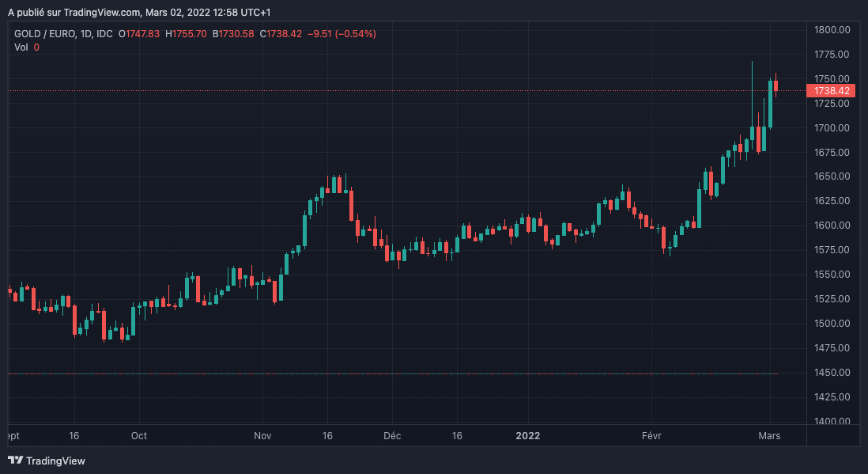Select the Nov label on the time axis
The image size is (868, 474).
(263, 436)
